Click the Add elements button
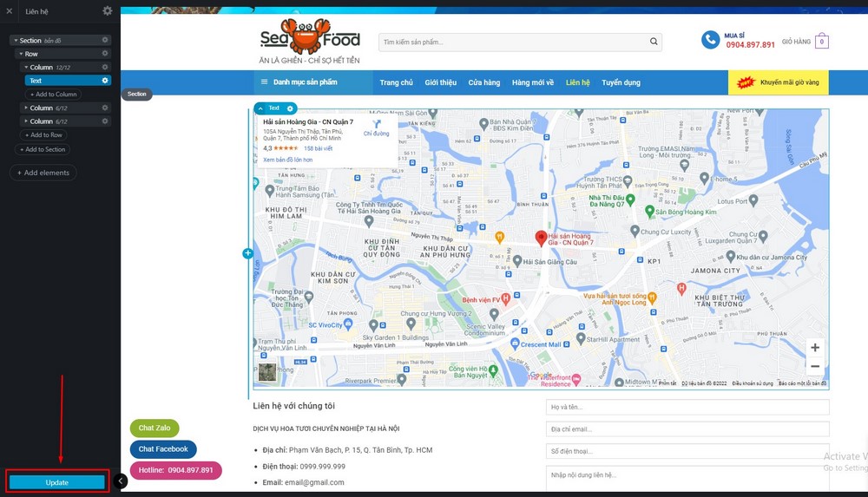 pos(43,173)
